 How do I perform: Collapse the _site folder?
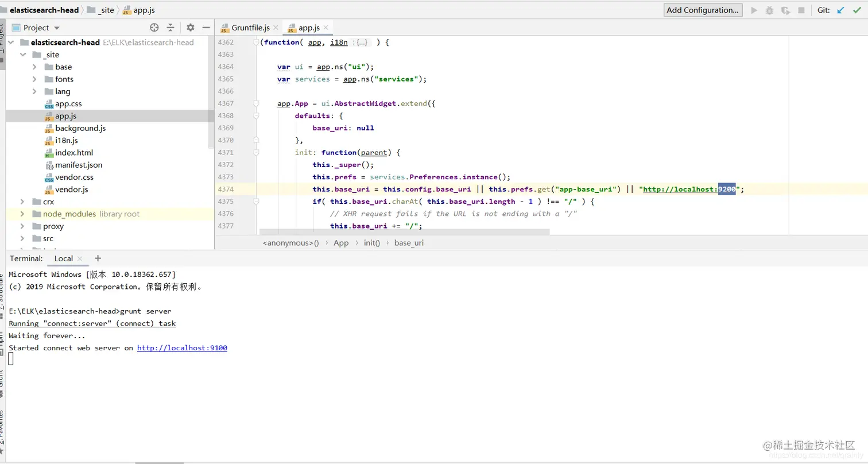[x=22, y=55]
